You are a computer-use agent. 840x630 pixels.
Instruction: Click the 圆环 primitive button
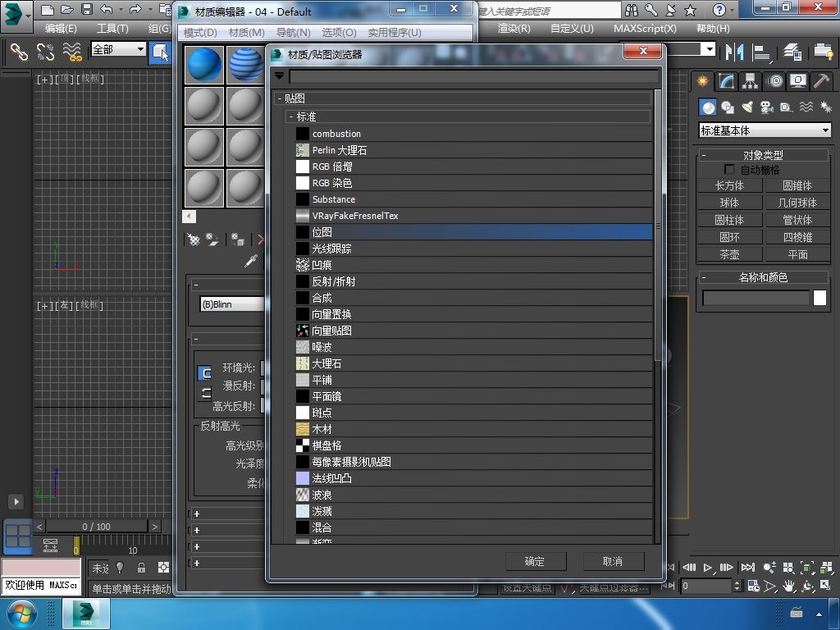point(729,237)
